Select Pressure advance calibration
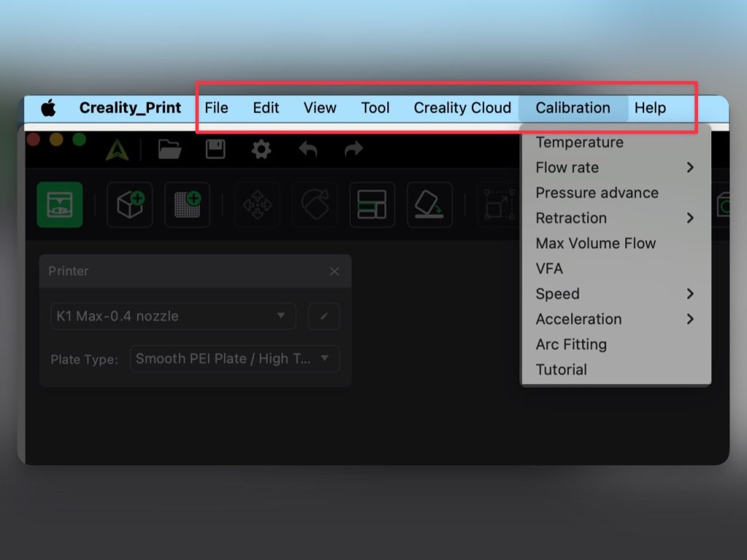This screenshot has height=560, width=747. [x=597, y=192]
